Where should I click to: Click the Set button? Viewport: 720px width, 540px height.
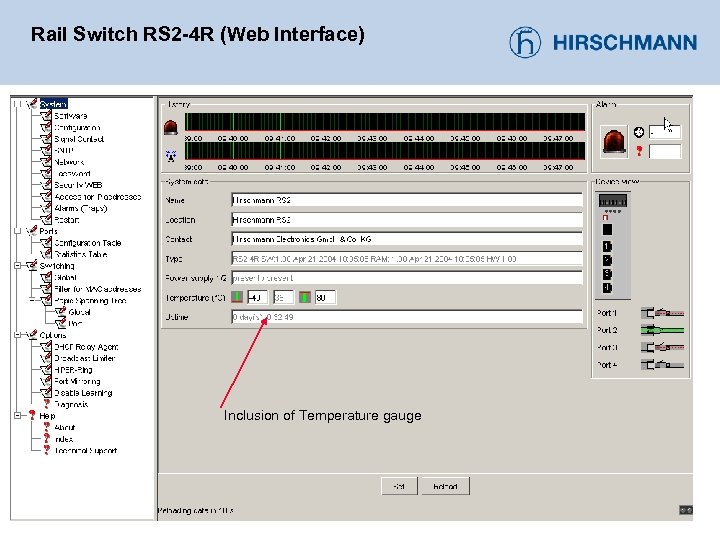pyautogui.click(x=399, y=486)
